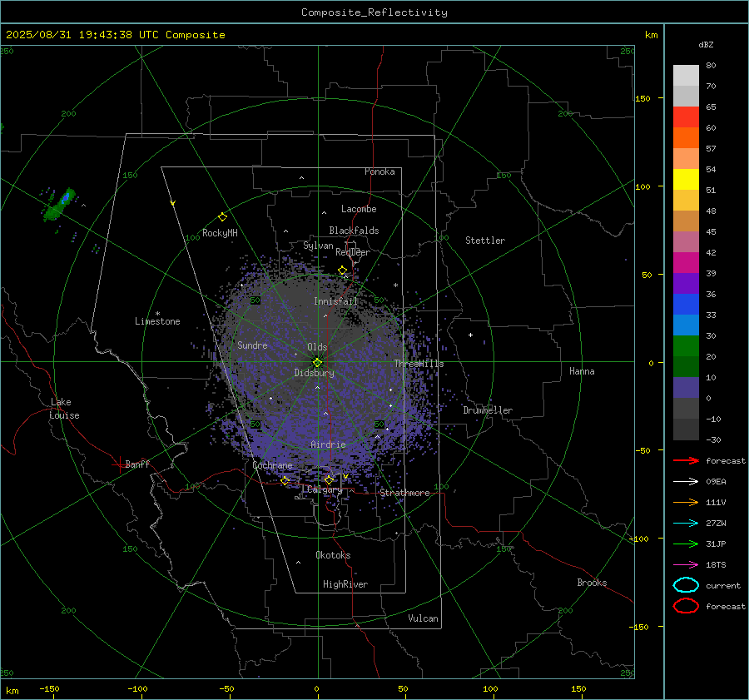Viewport: 749px width, 700px height.
Task: Select the green 31JP arrow in legend
Action: [x=686, y=544]
